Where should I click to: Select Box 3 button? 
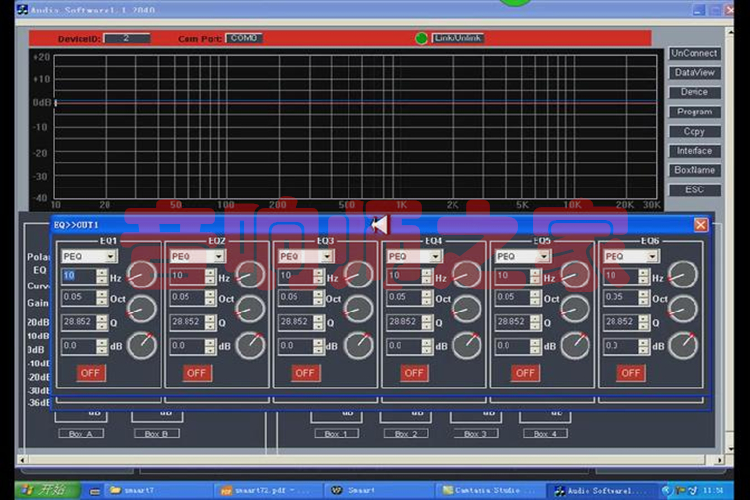(x=476, y=433)
